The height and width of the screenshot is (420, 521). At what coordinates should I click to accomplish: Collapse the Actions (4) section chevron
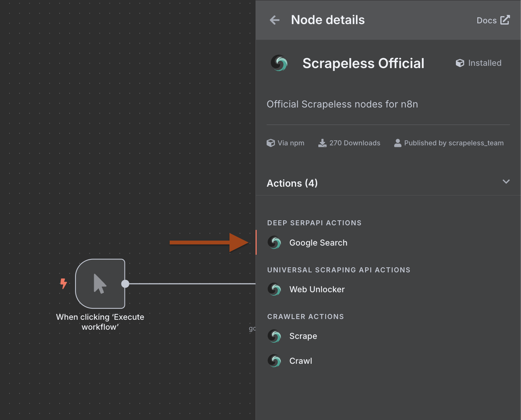(x=506, y=182)
